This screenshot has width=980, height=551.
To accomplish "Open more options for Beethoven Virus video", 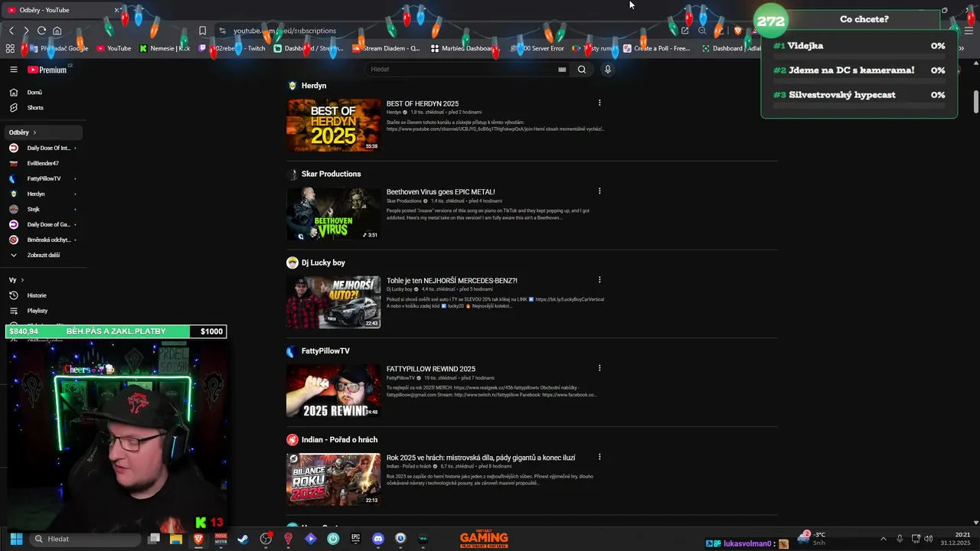I will click(x=599, y=191).
